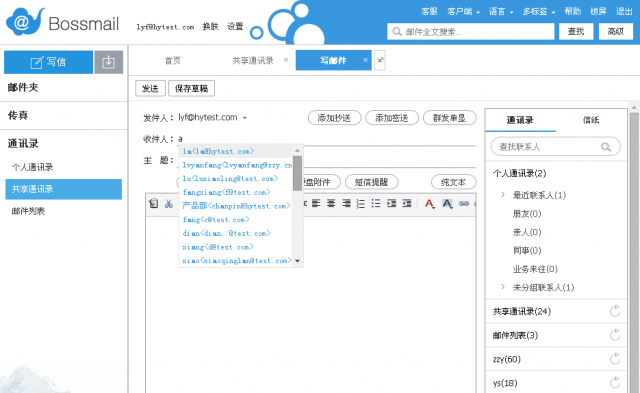Click 退出 to log out
640x393 pixels.
[624, 11]
